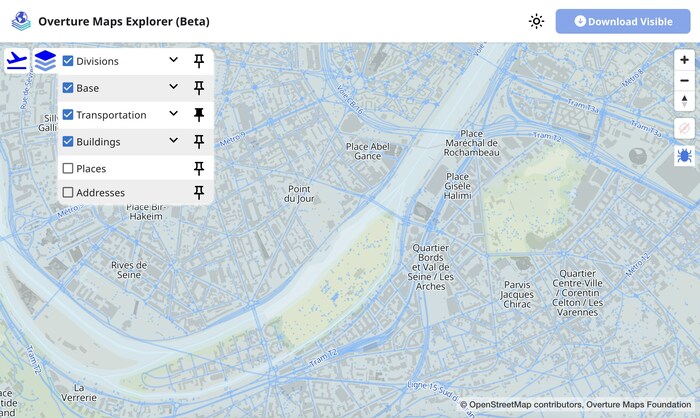Uncheck the Divisions layer checkbox
Screen dimensions: 700x418
pyautogui.click(x=68, y=61)
